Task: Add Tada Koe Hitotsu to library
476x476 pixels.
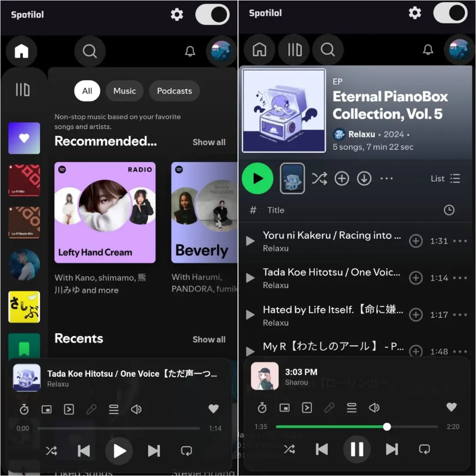Action: [x=416, y=278]
